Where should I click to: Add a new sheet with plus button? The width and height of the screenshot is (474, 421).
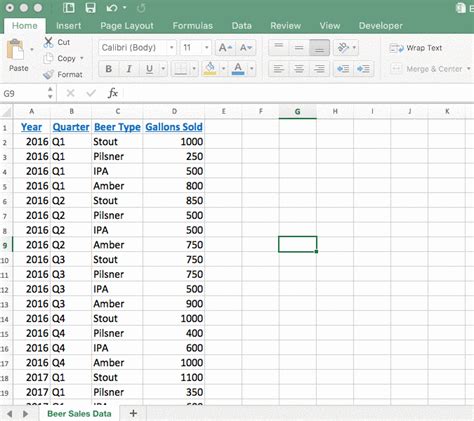(133, 414)
